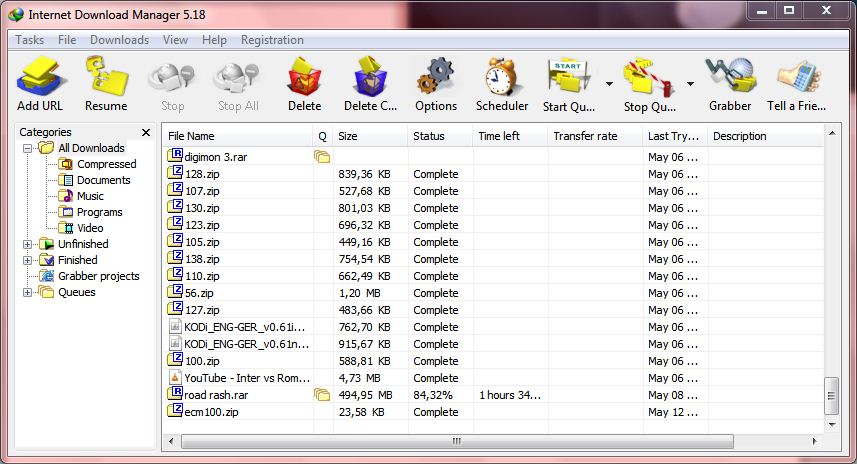Open the Downloads menu
This screenshot has width=857, height=464.
pos(119,40)
